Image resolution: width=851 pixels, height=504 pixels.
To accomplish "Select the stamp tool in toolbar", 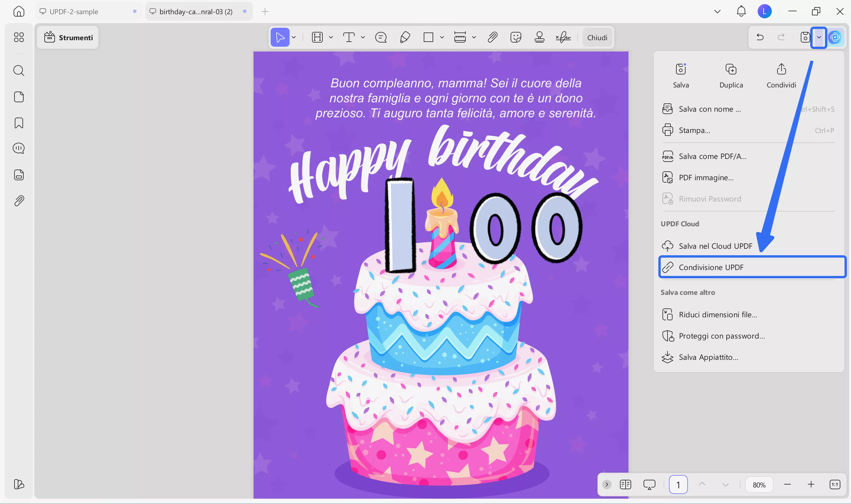I will point(539,37).
